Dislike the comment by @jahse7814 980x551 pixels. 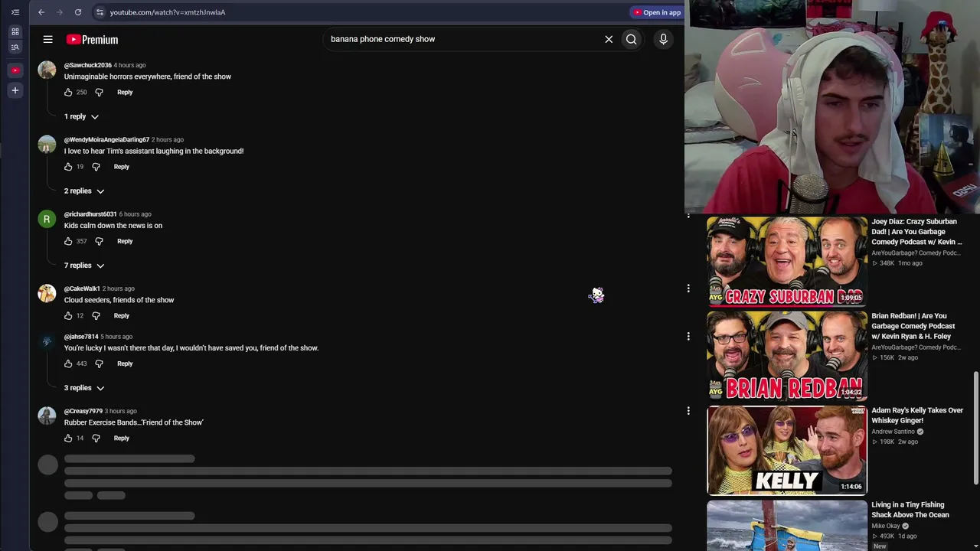pyautogui.click(x=99, y=364)
